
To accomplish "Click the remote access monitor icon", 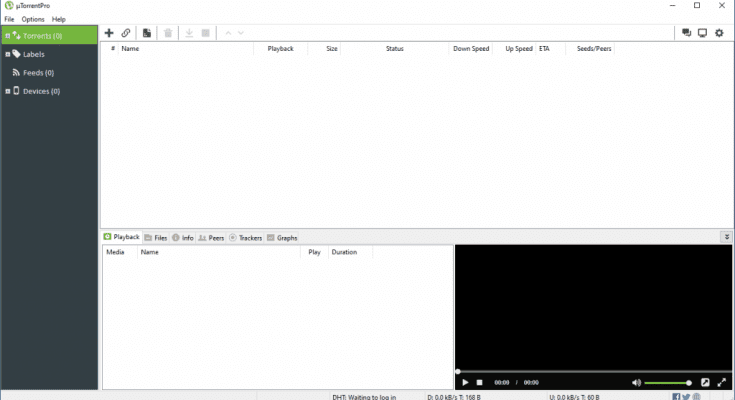I will [703, 33].
